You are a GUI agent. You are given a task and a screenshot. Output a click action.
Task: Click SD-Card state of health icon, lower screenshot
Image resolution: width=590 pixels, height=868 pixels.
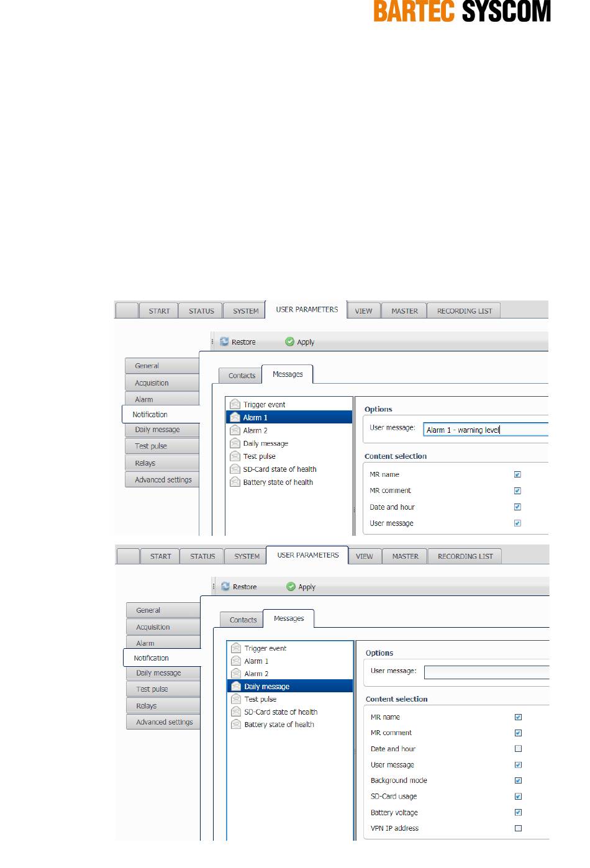(x=236, y=712)
